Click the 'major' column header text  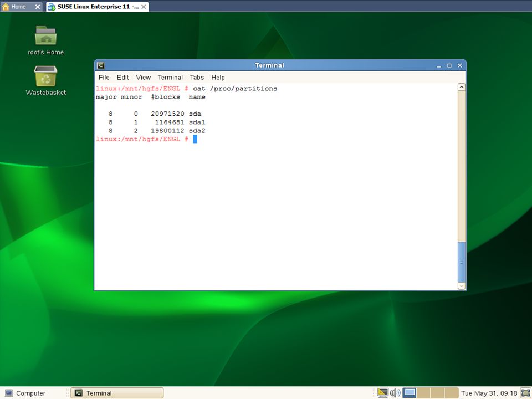pos(106,97)
